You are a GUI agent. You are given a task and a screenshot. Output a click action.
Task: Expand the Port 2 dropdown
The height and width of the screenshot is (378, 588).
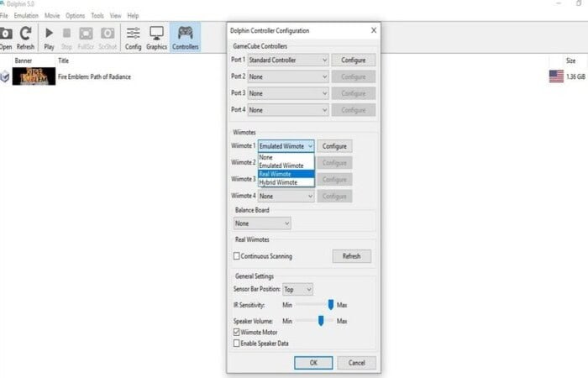click(x=288, y=77)
